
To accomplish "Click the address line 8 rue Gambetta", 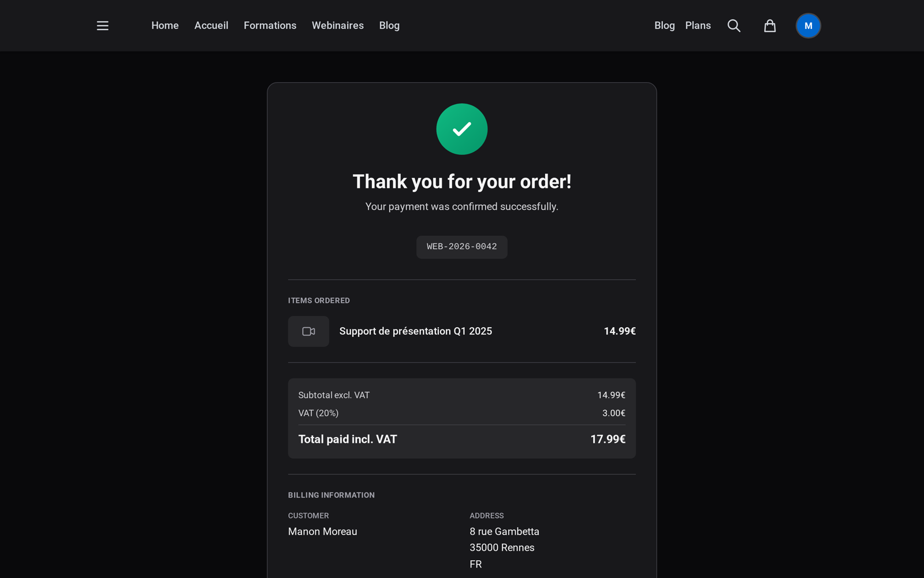I will 504,532.
